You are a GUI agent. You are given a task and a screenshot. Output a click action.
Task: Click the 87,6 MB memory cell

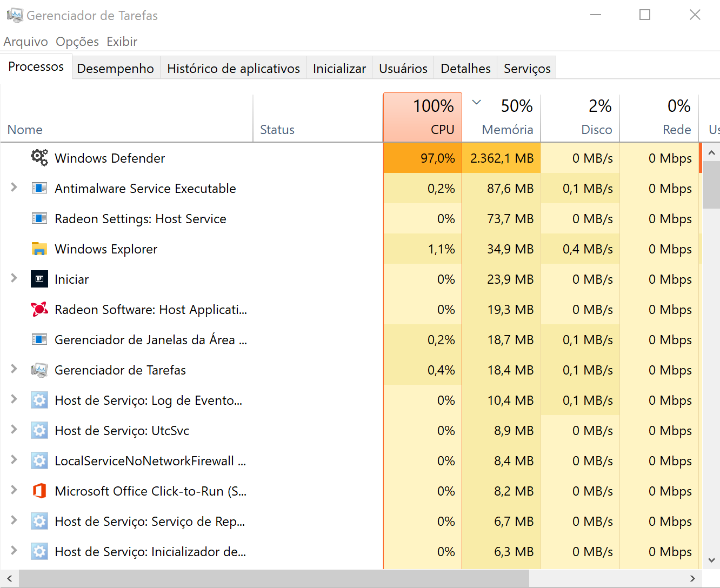pos(502,188)
